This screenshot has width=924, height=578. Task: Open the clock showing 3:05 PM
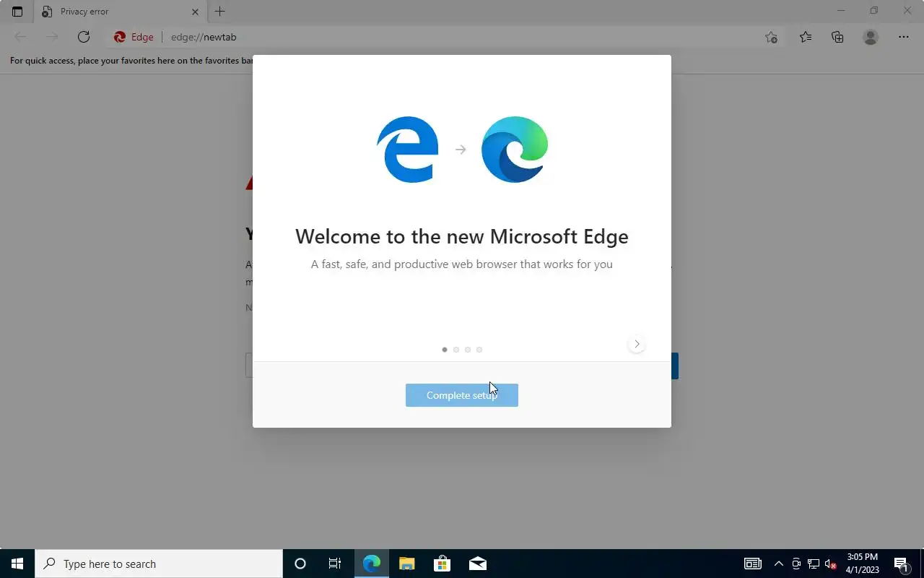[x=863, y=564]
